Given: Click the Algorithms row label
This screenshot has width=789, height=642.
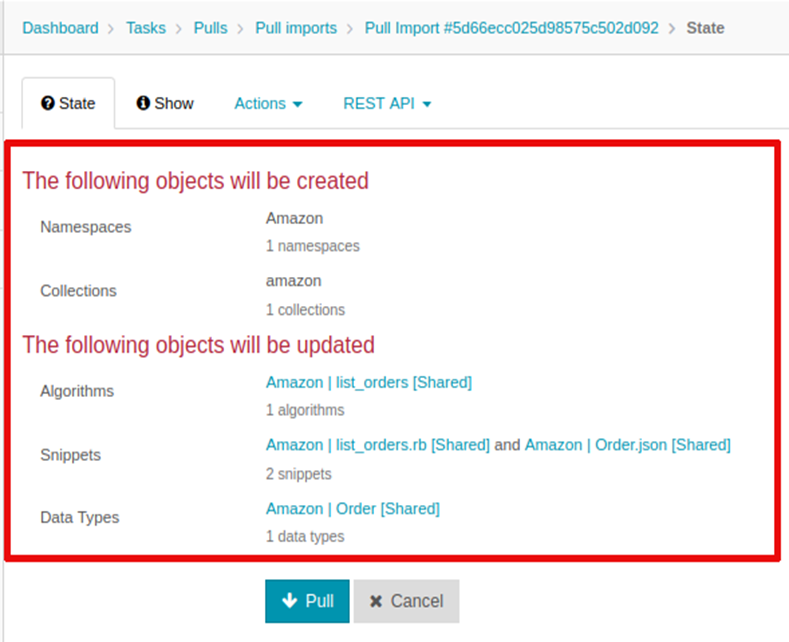Looking at the screenshot, I should pos(77,391).
